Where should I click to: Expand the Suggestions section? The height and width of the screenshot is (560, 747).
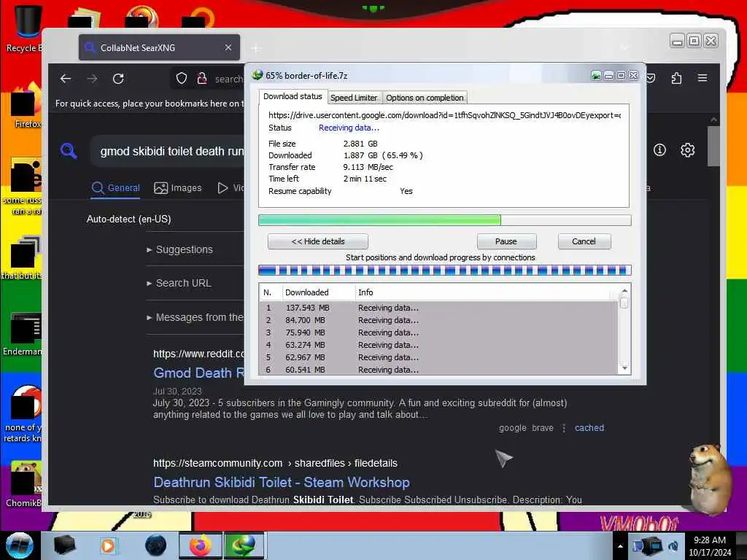click(180, 249)
